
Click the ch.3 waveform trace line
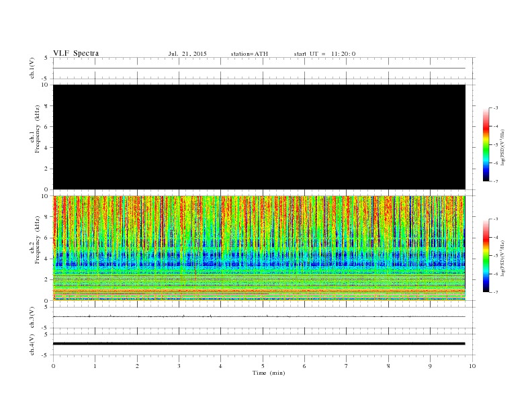coord(259,316)
